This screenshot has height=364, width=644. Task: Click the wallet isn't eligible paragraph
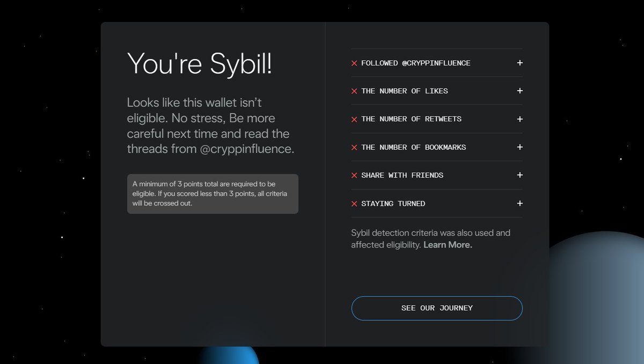[211, 126]
